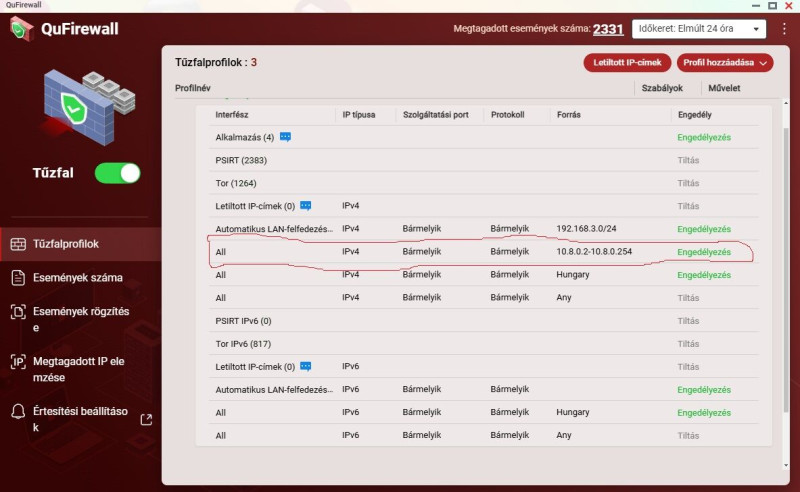The image size is (800, 492).
Task: Select the PSIRT IPv6 (0) row
Action: coord(484,321)
